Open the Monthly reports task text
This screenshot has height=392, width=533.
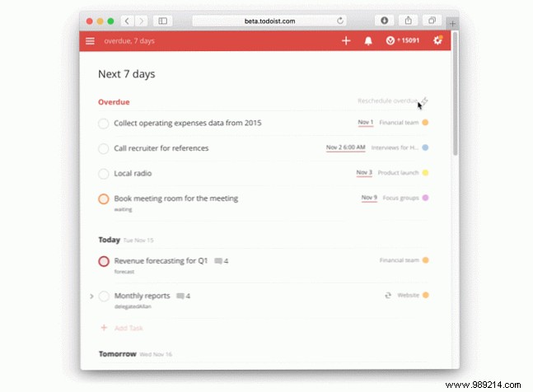[x=142, y=296]
